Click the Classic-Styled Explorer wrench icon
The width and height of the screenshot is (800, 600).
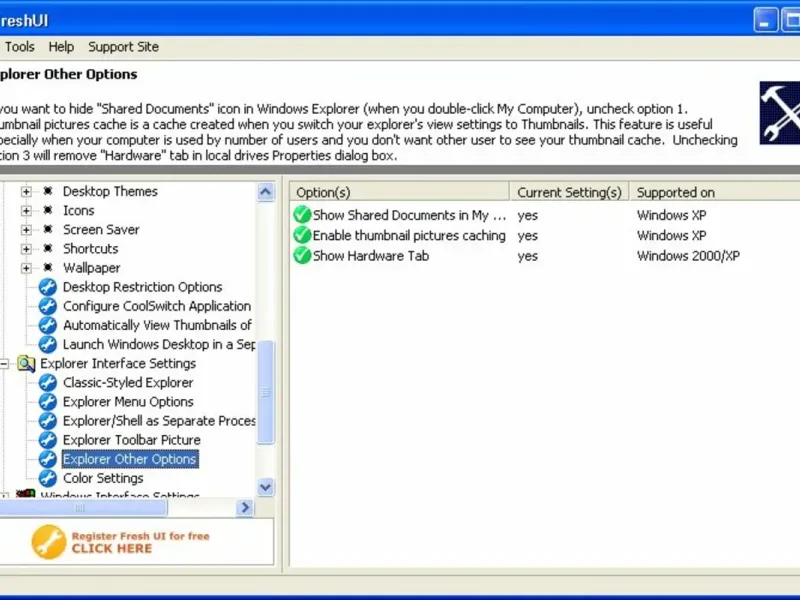(x=47, y=383)
